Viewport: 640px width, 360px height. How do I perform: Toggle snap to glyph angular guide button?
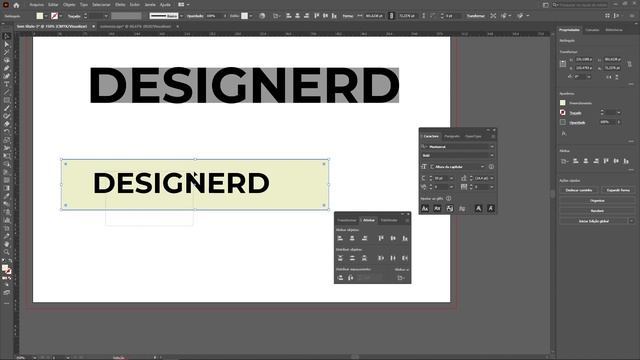click(x=478, y=209)
